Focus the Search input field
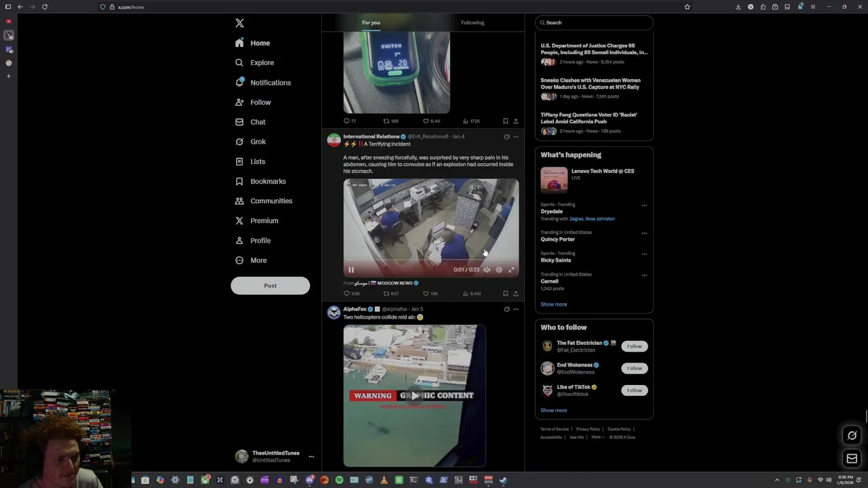This screenshot has height=488, width=868. coord(594,22)
